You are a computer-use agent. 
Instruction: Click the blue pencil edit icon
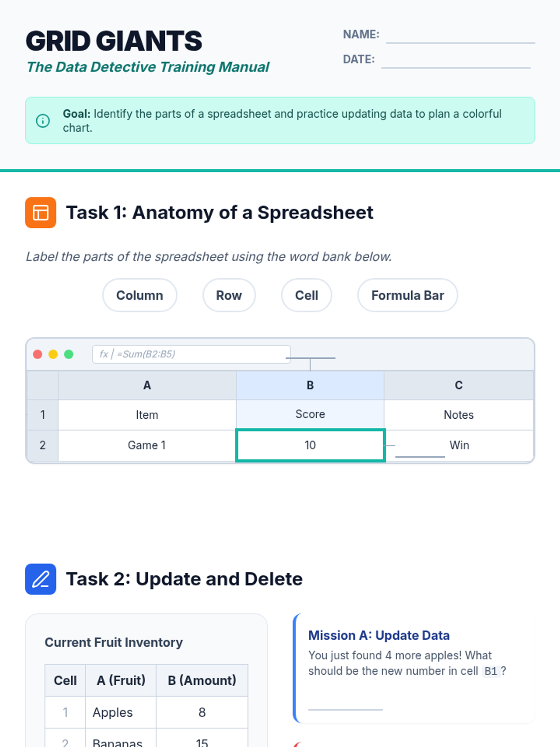pyautogui.click(x=41, y=579)
